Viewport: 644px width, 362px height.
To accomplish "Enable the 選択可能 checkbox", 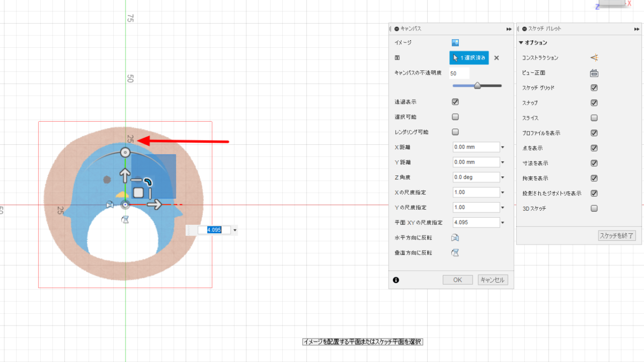I will click(455, 117).
